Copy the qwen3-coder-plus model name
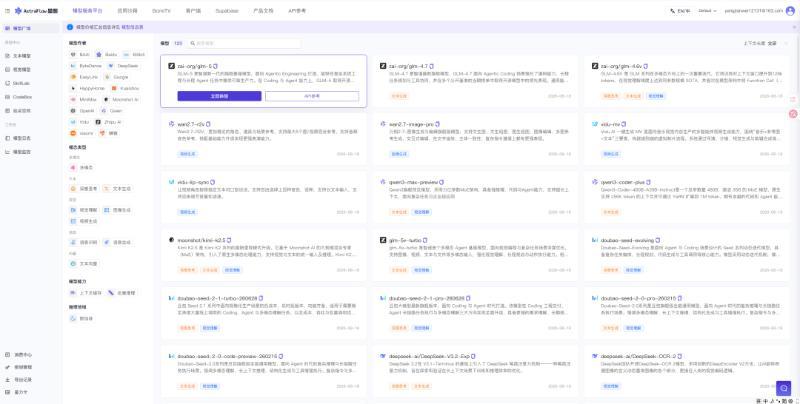Screen dimensions: 800x404 click(x=647, y=182)
